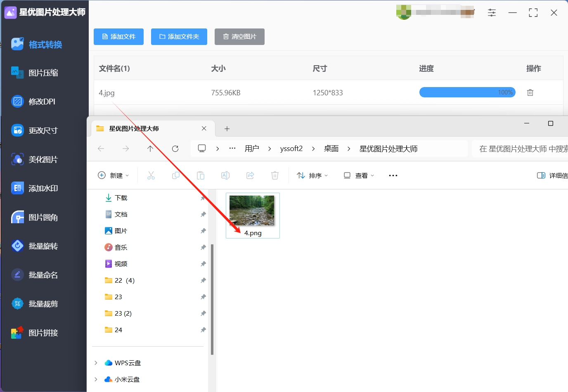568x392 pixels.
Task: Open the 批量命名 batch rename tool
Action: click(35, 275)
